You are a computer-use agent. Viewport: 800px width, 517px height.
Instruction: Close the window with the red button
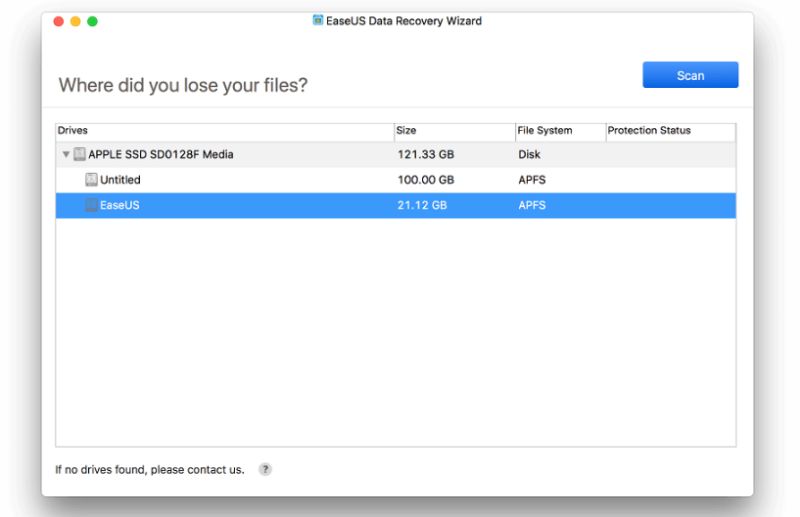59,21
